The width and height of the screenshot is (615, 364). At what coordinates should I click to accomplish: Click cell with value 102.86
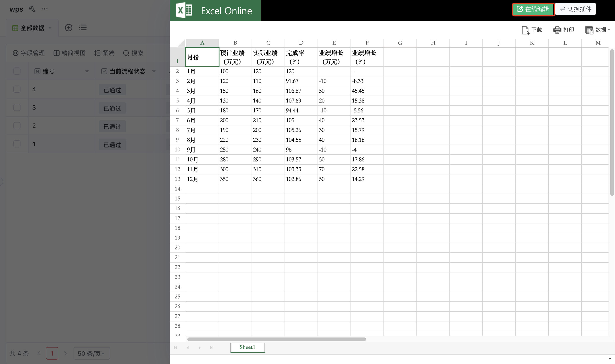301,179
